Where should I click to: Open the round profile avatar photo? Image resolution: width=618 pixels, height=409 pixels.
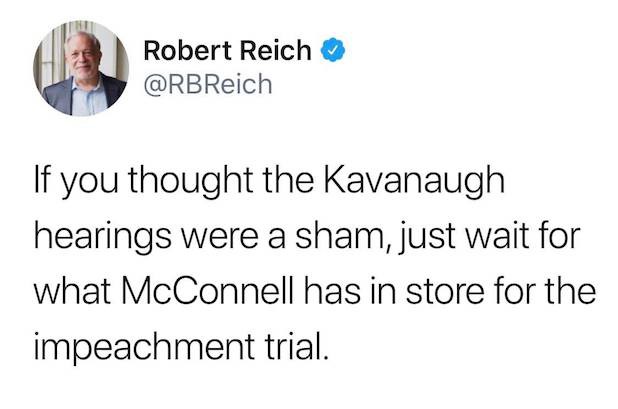click(x=83, y=67)
